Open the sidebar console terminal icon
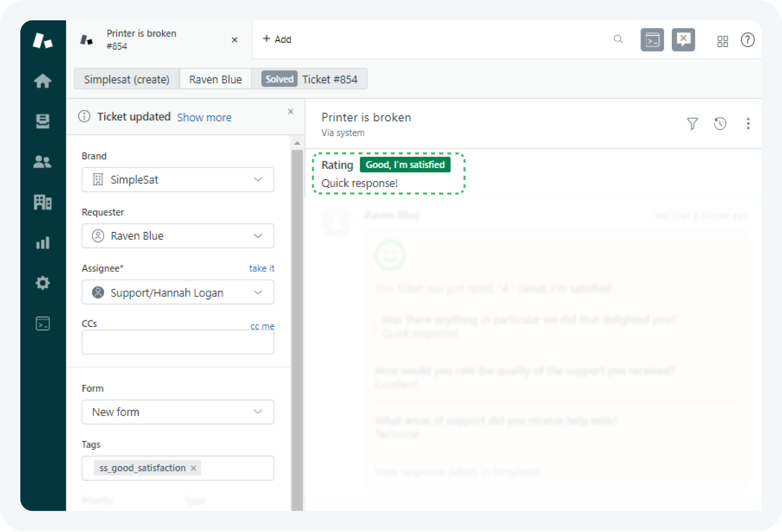 43,323
